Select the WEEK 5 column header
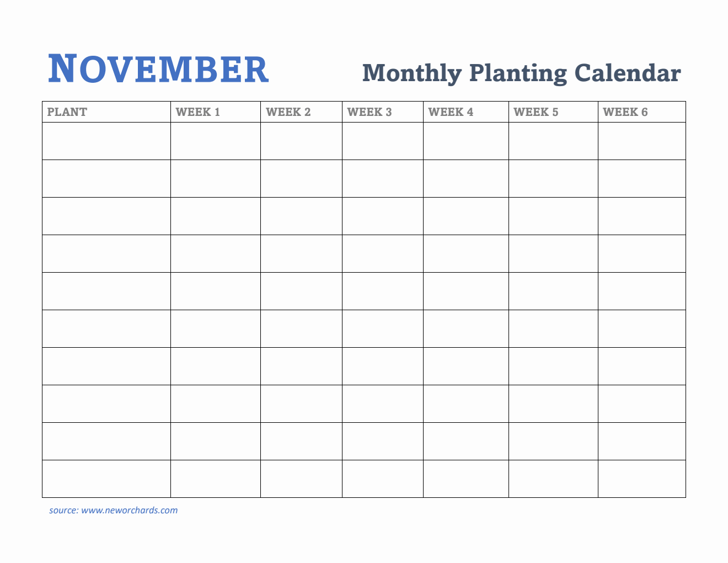The height and width of the screenshot is (563, 728). point(536,112)
